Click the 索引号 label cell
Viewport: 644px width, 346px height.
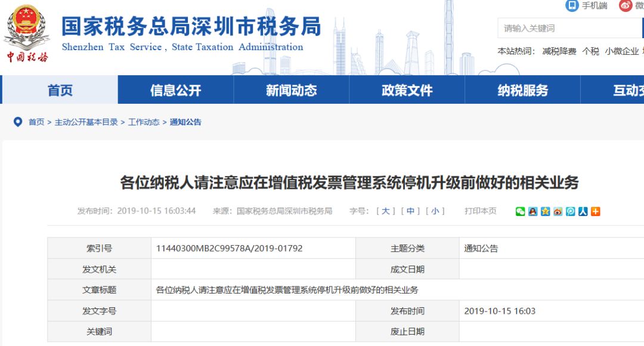tap(100, 248)
